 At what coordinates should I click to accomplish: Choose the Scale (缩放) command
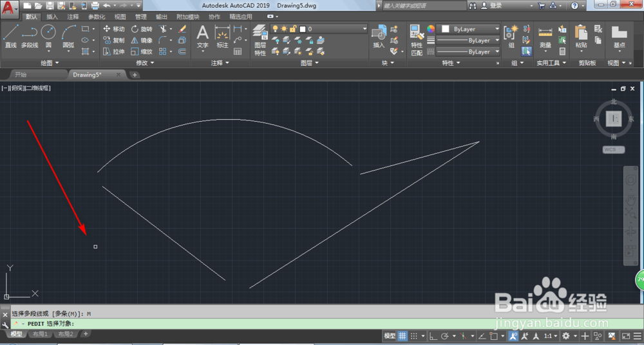pyautogui.click(x=142, y=51)
